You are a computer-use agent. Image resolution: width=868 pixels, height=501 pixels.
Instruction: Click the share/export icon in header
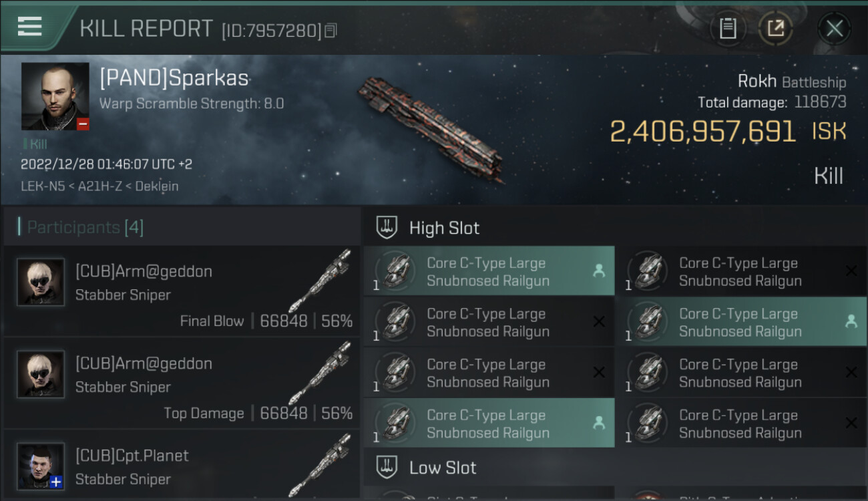[775, 28]
